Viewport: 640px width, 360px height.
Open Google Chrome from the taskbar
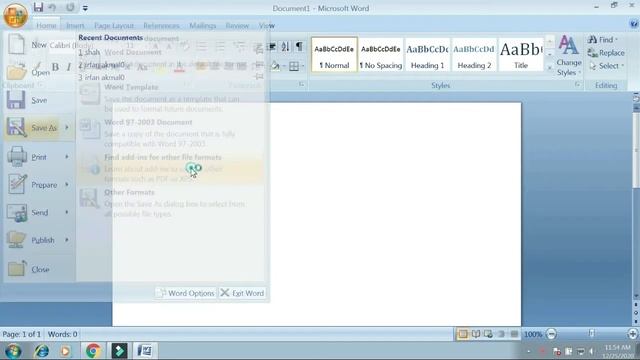coord(93,351)
